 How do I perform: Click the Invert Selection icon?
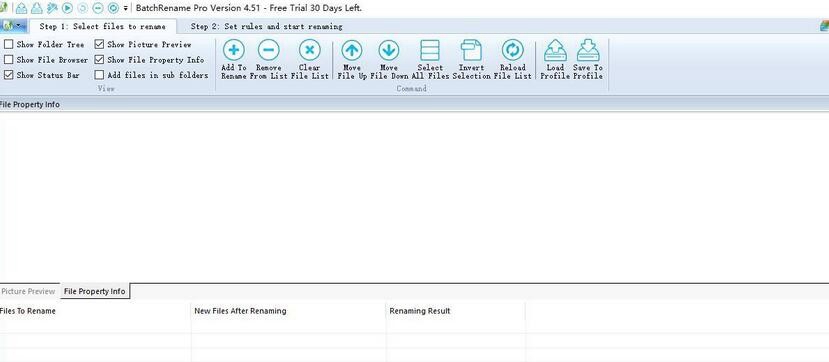(x=471, y=50)
